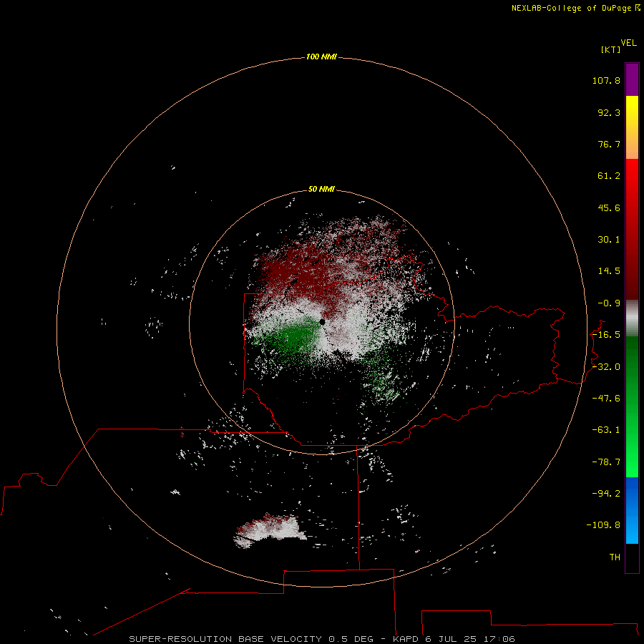Click the 45.6 legend value
The width and height of the screenshot is (644, 644).
coord(609,208)
